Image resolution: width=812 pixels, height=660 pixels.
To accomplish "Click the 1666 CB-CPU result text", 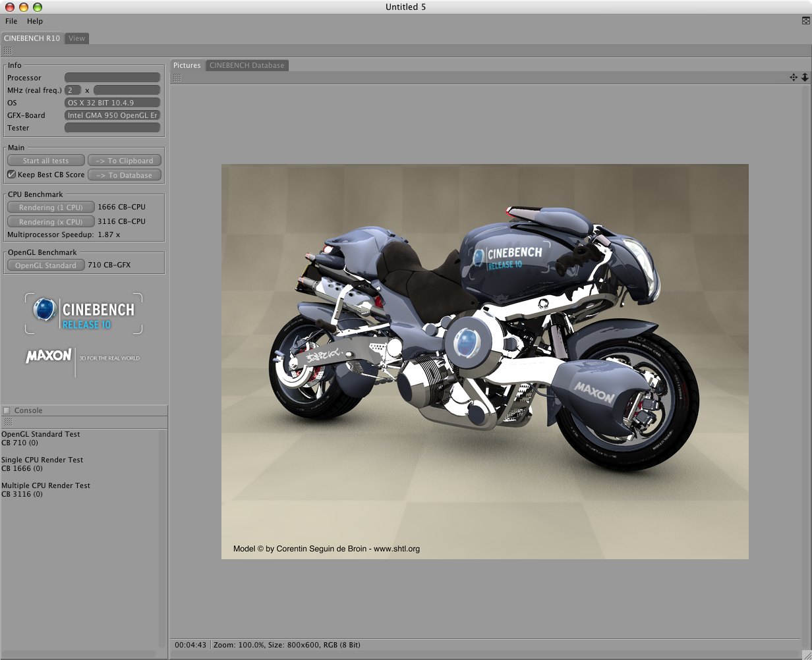I will 121,207.
